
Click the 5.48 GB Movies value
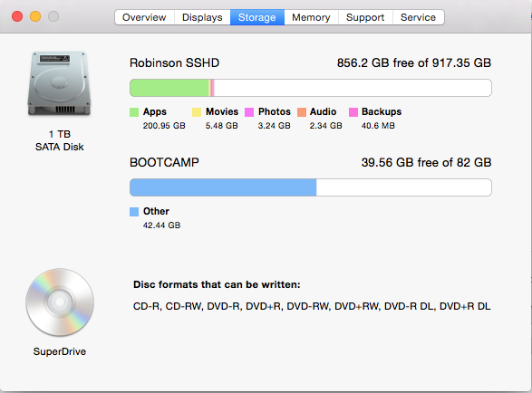[221, 126]
